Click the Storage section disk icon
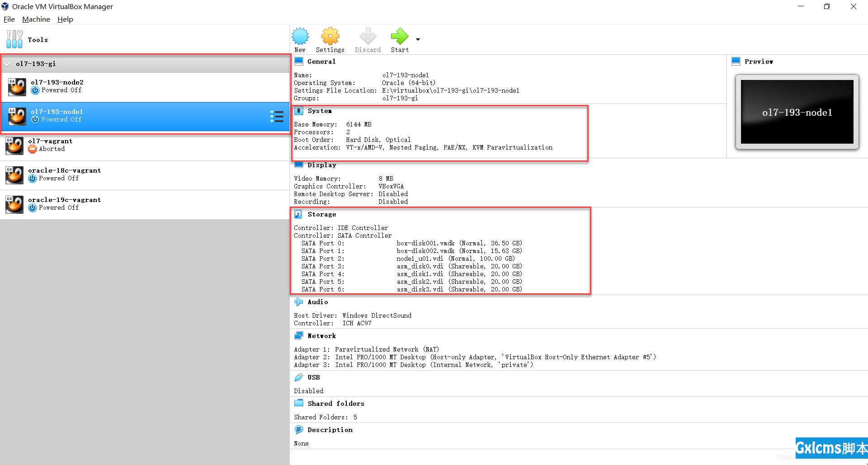 (298, 214)
